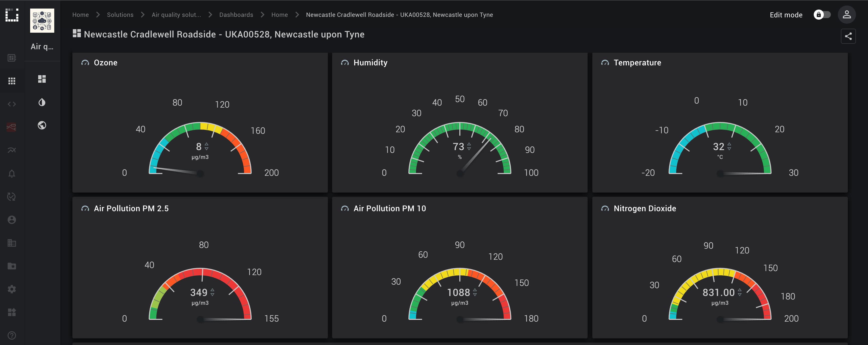The width and height of the screenshot is (868, 345).
Task: Click the gauge icon beside the Ozone title
Action: [x=85, y=63]
